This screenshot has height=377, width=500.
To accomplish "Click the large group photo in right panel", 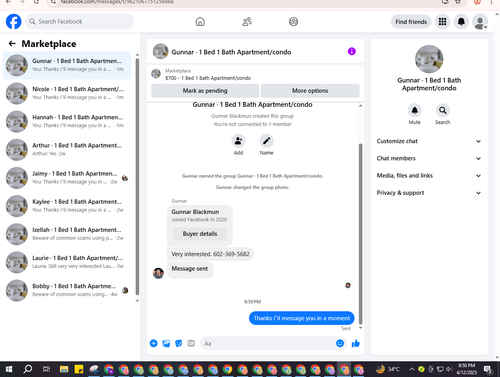I will (429, 59).
